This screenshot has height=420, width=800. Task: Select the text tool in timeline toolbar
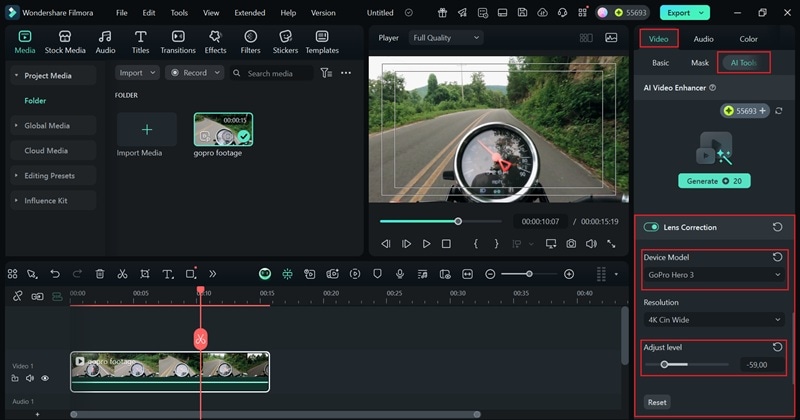[x=167, y=274]
